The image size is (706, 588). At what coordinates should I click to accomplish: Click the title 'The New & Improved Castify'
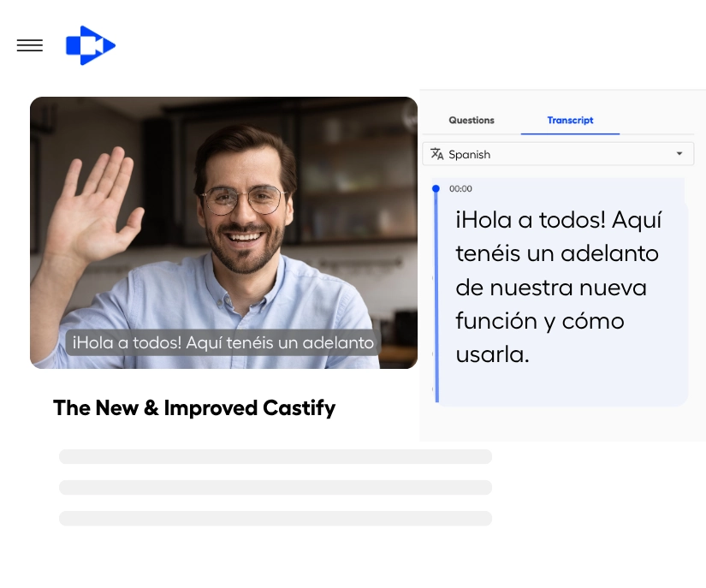(x=194, y=408)
